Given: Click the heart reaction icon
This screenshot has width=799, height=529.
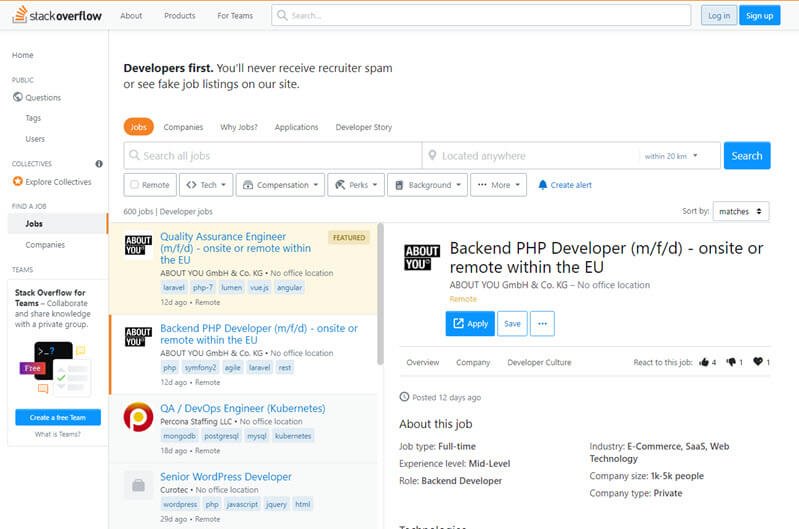Looking at the screenshot, I should 758,361.
